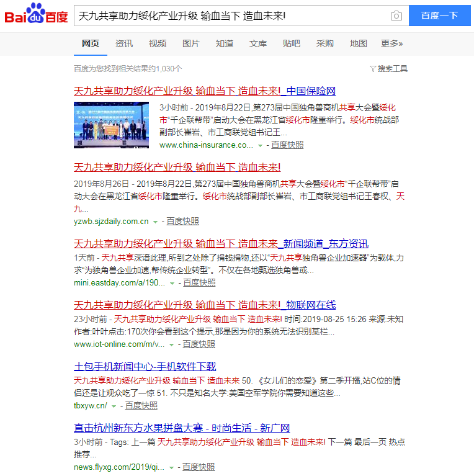
Task: Expand dropdown arrow next to mini.eastday.com
Action: click(x=172, y=284)
